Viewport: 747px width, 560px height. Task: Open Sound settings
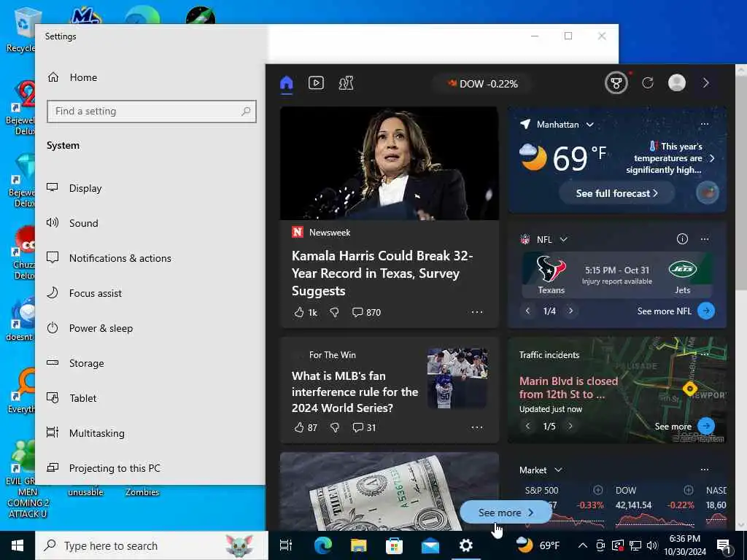(x=150, y=223)
